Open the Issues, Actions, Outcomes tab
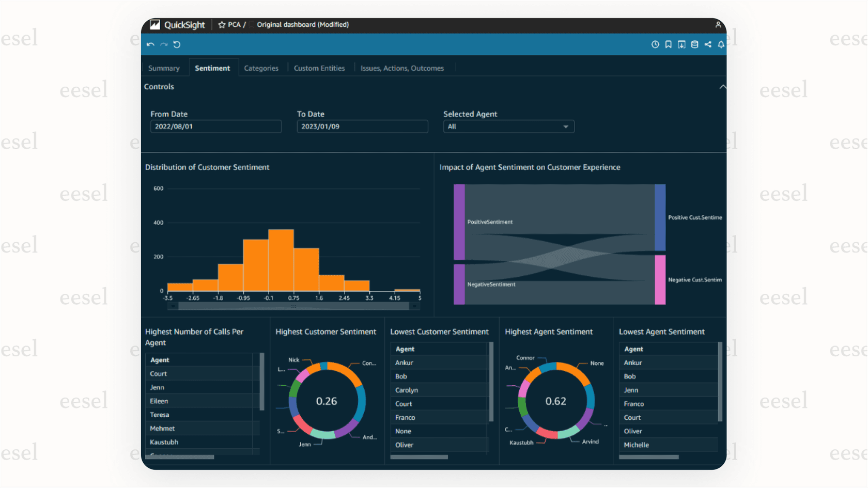This screenshot has height=488, width=868. tap(402, 68)
